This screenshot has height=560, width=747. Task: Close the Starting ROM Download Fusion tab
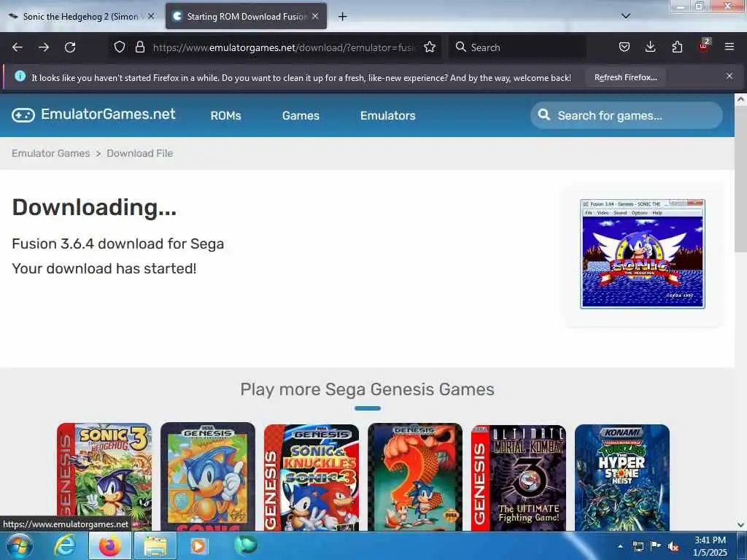tap(315, 16)
